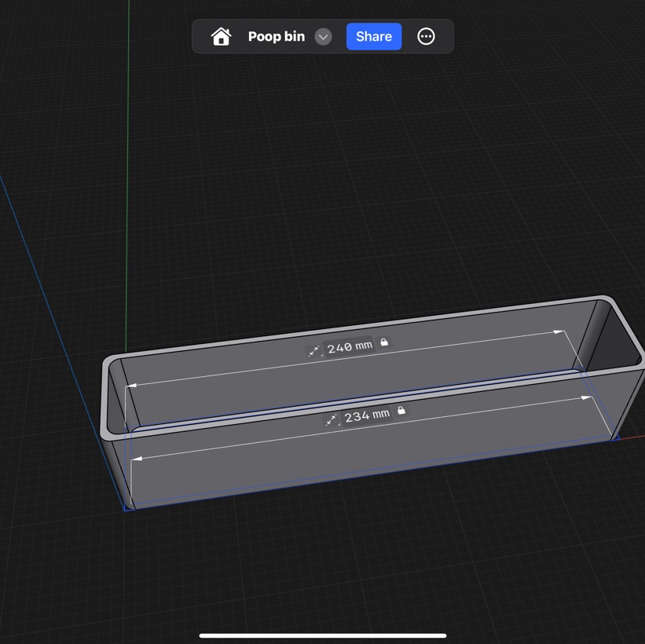
Task: Open the home dashboard from the top toolbar
Action: pos(222,36)
